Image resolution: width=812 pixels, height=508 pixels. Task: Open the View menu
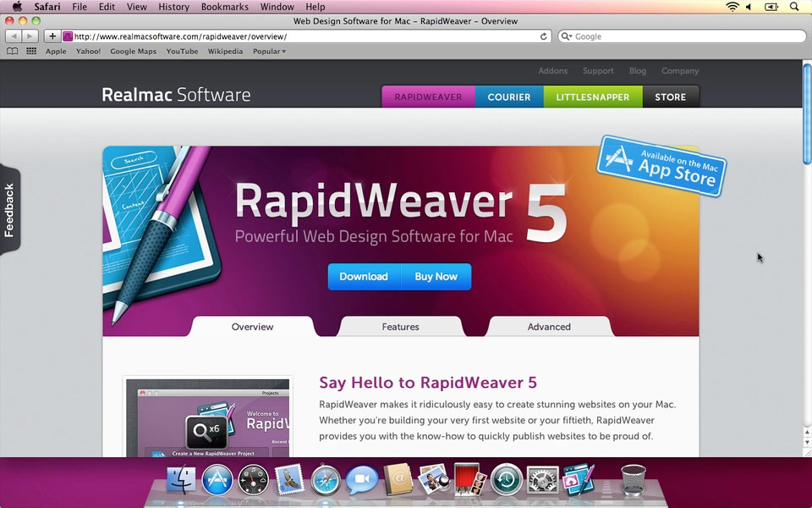click(x=137, y=7)
